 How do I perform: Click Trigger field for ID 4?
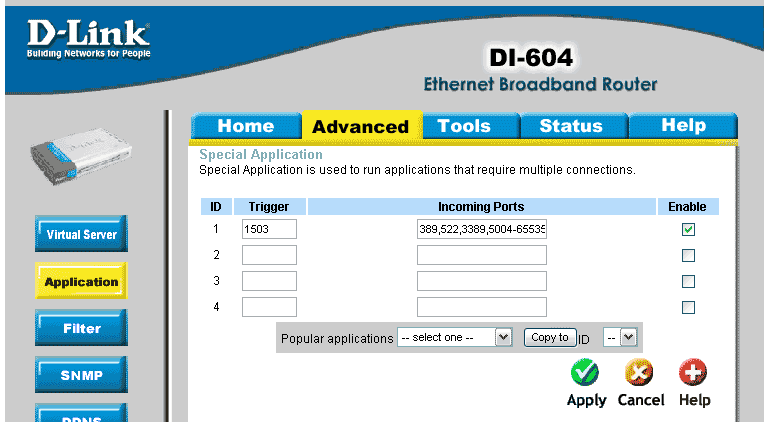269,307
